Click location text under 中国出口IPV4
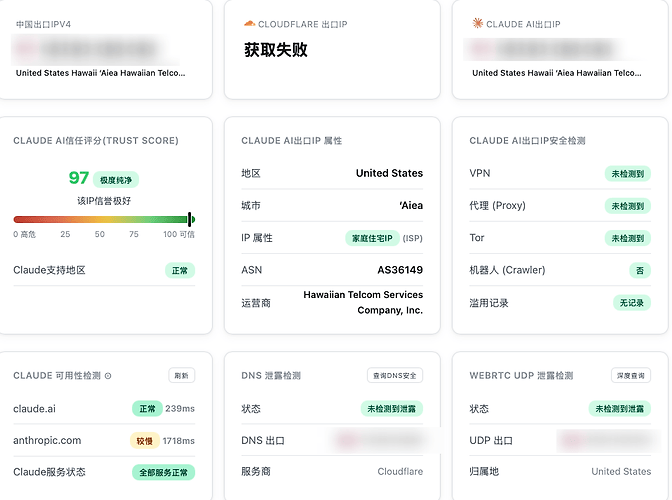Image resolution: width=672 pixels, height=500 pixels. coord(100,73)
